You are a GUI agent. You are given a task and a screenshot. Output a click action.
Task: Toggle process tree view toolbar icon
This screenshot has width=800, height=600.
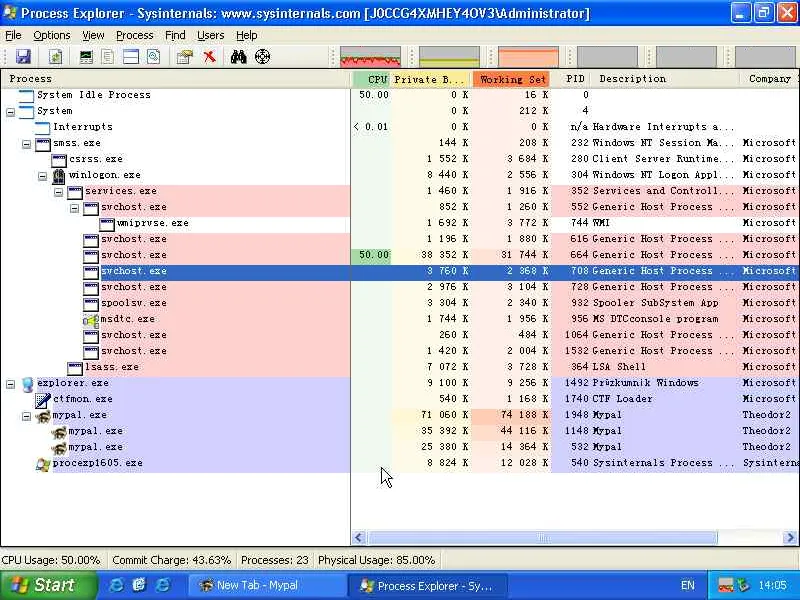(108, 57)
